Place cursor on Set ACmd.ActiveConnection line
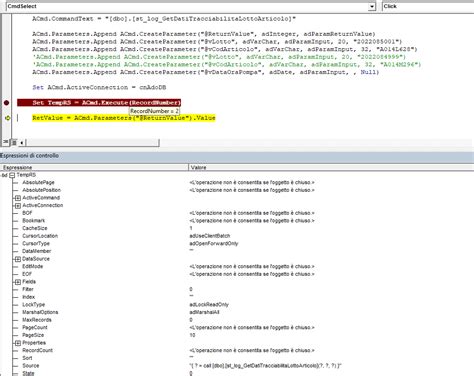This screenshot has width=474, height=376. (x=99, y=88)
